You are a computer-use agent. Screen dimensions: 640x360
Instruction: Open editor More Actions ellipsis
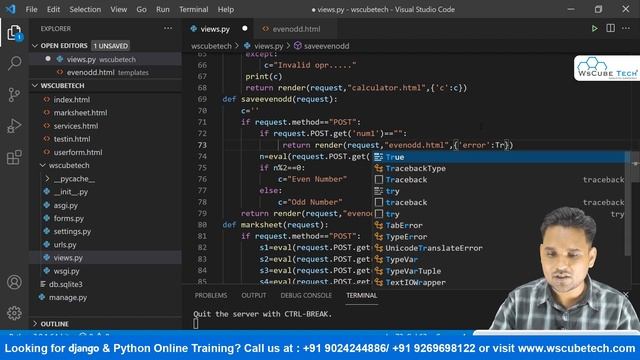(626, 29)
